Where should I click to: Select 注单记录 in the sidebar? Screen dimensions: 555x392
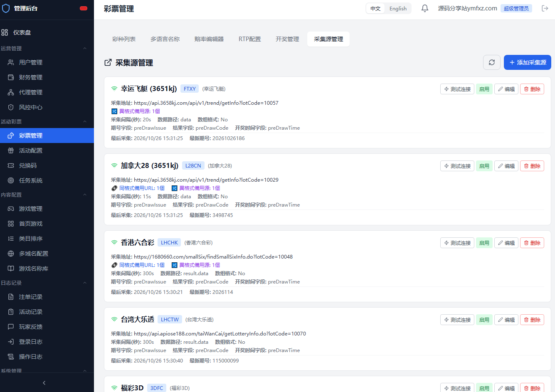[x=47, y=297]
